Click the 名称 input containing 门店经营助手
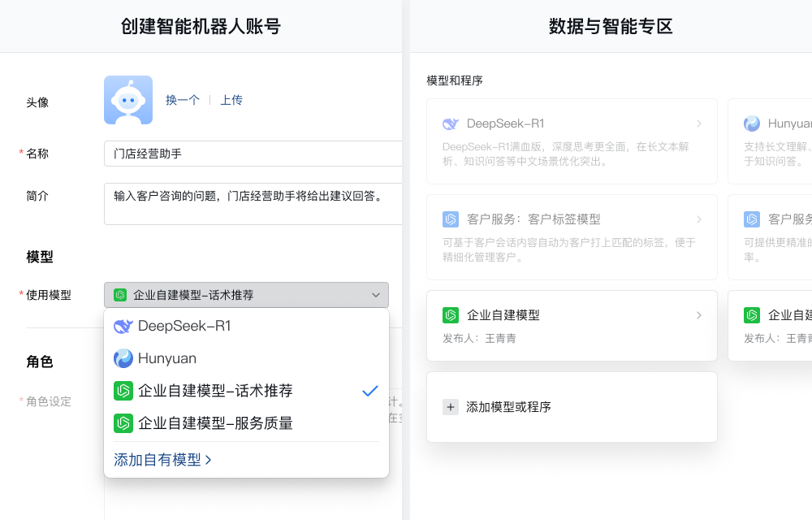812x520 pixels. coord(244,153)
